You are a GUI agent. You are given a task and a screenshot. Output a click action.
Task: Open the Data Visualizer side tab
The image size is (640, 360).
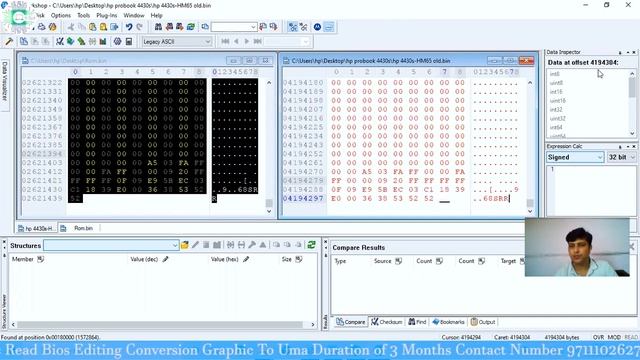[x=5, y=81]
